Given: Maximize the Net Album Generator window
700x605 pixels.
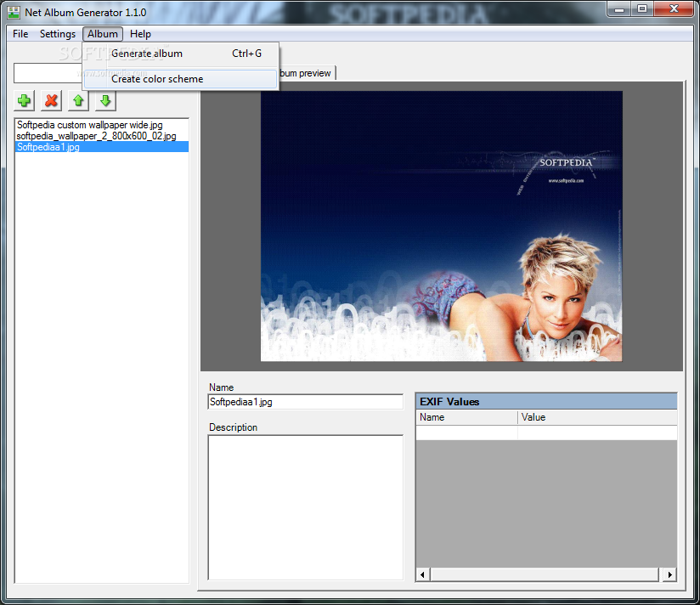Looking at the screenshot, I should click(642, 9).
